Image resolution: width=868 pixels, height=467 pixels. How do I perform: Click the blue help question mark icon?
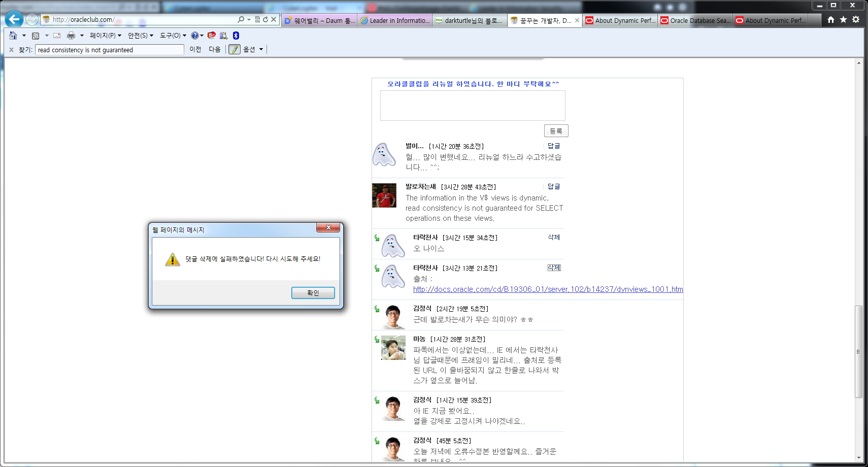coord(194,36)
